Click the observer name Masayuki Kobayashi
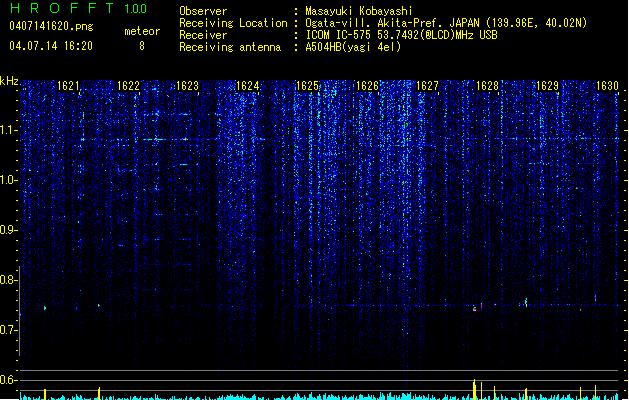The image size is (629, 400). point(359,11)
